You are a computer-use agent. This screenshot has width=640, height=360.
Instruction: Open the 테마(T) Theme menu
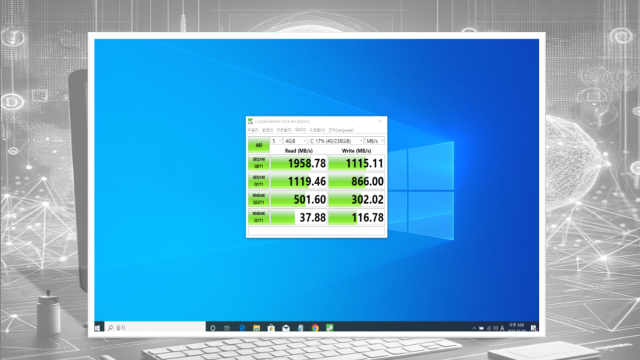[300, 130]
